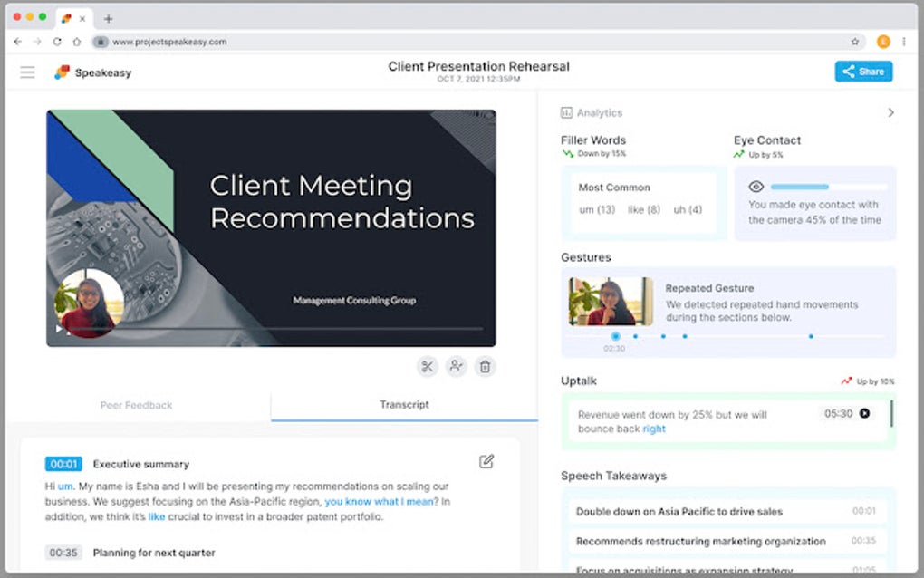924x578 pixels.
Task: Delete the recording via trash icon
Action: click(486, 367)
